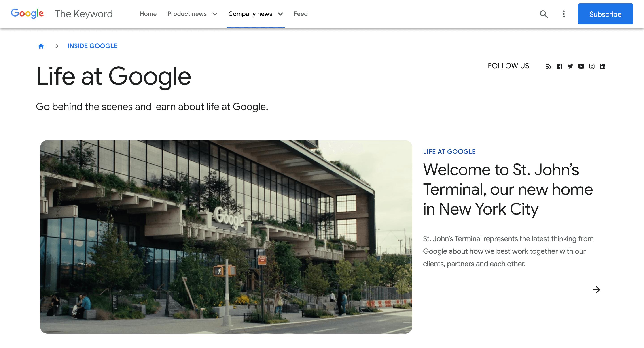Open the YouTube follow icon
The image size is (644, 348).
pos(581,66)
